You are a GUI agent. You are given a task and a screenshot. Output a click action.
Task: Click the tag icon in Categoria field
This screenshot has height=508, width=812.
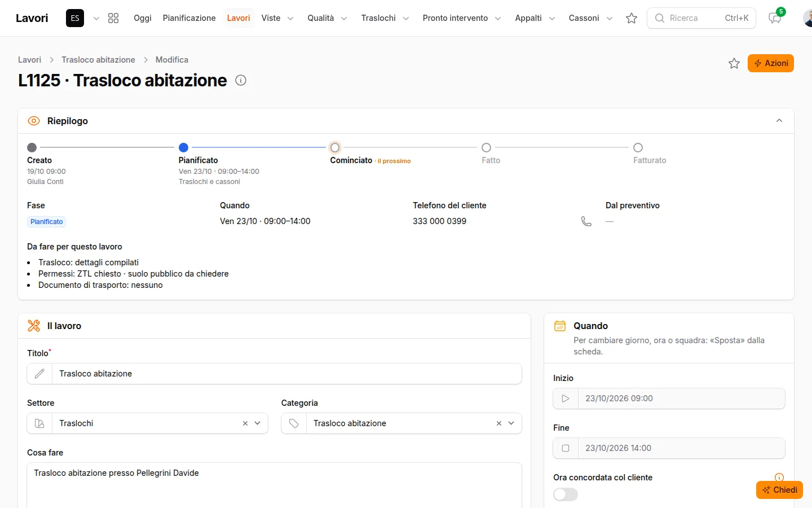pyautogui.click(x=294, y=423)
